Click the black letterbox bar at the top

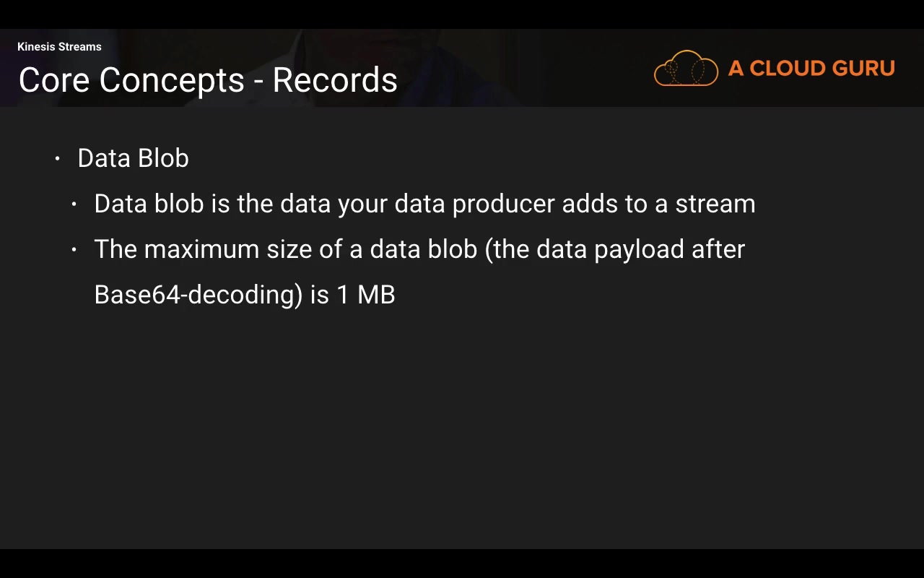(x=462, y=14)
